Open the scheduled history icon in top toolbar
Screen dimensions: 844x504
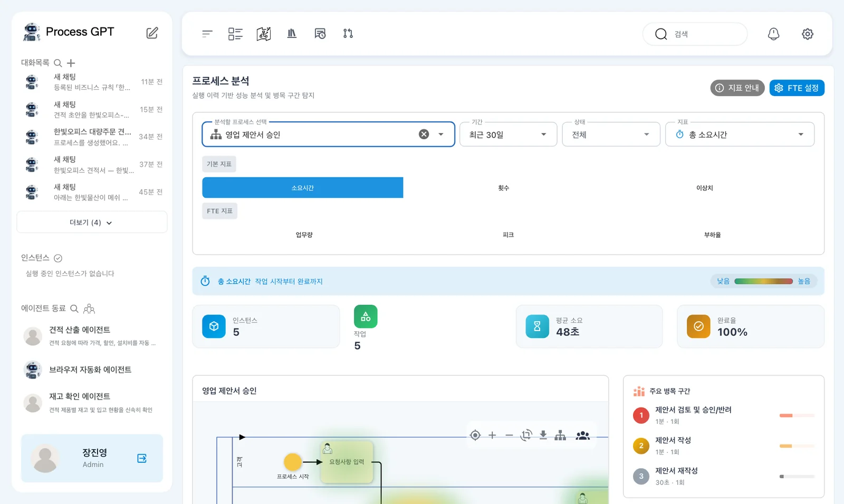click(x=320, y=34)
